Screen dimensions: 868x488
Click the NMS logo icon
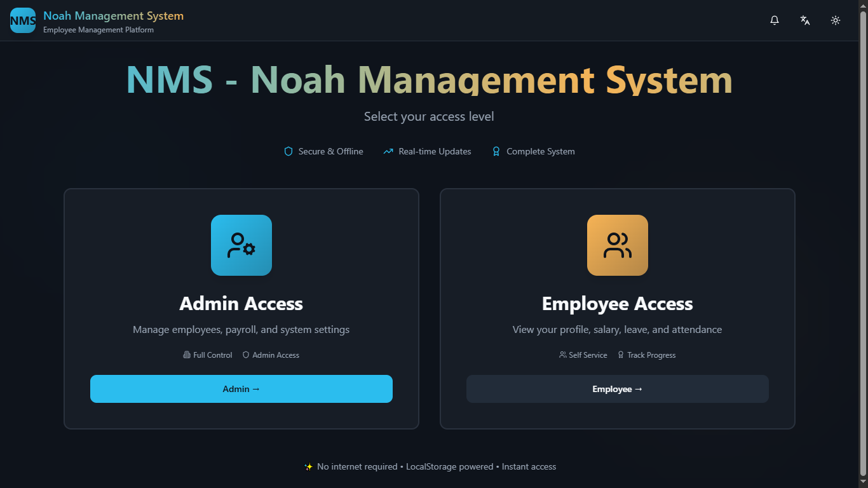point(23,20)
